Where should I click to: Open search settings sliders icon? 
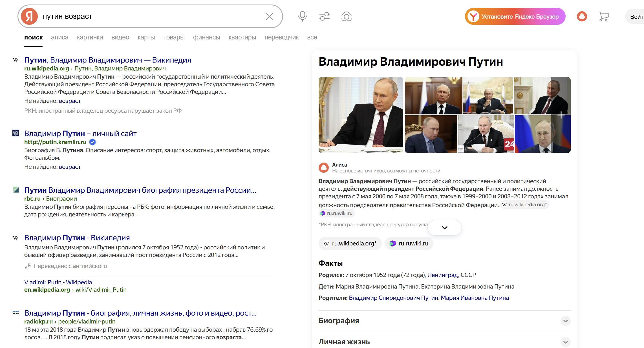tap(325, 16)
